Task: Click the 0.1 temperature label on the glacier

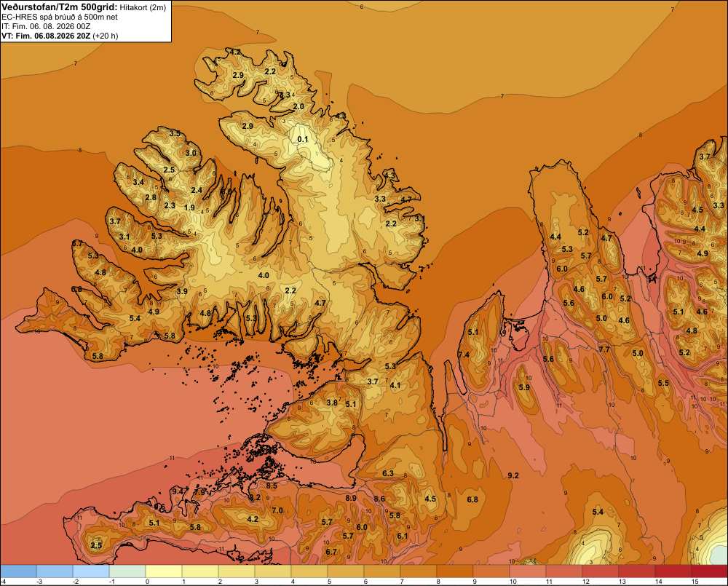Action: click(x=303, y=139)
